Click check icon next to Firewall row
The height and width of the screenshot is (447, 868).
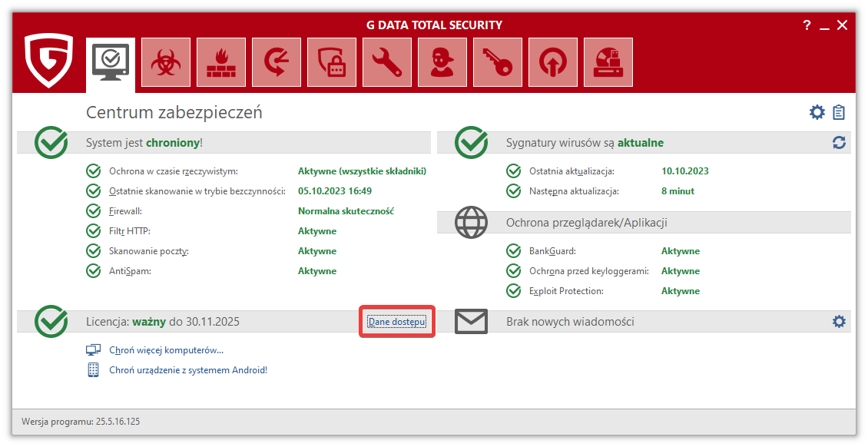(x=94, y=210)
